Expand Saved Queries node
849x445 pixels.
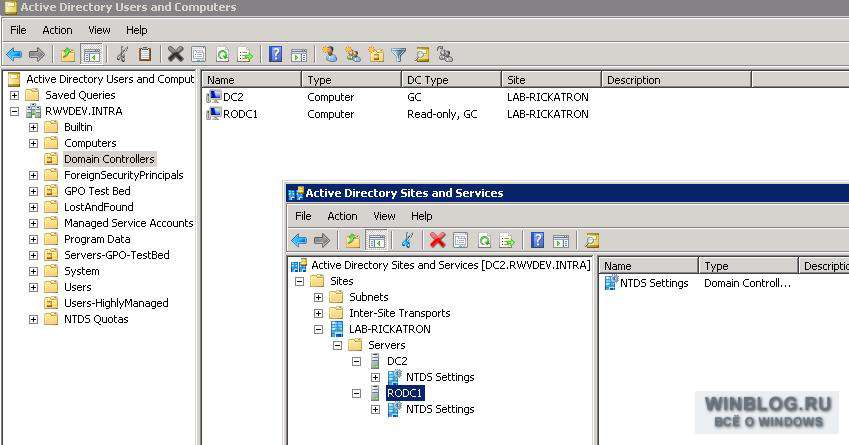coord(15,96)
